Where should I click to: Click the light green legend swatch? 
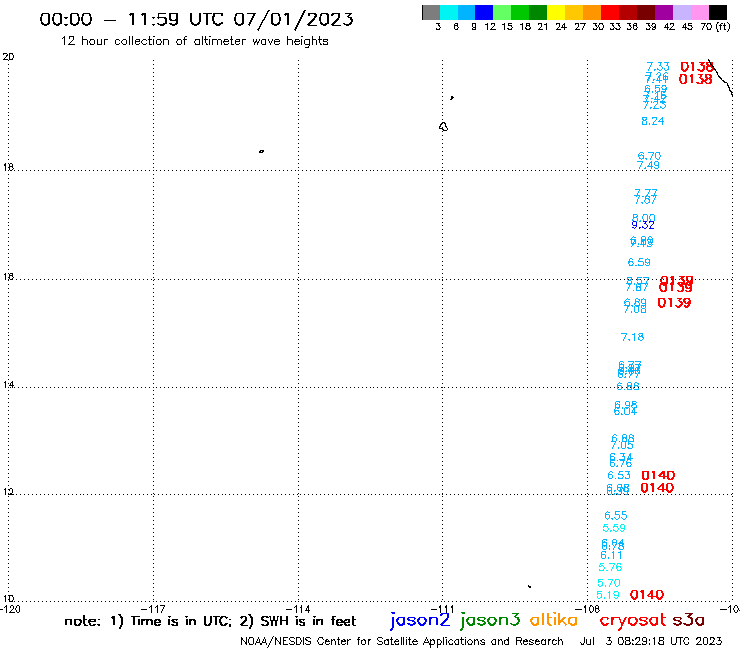502,12
